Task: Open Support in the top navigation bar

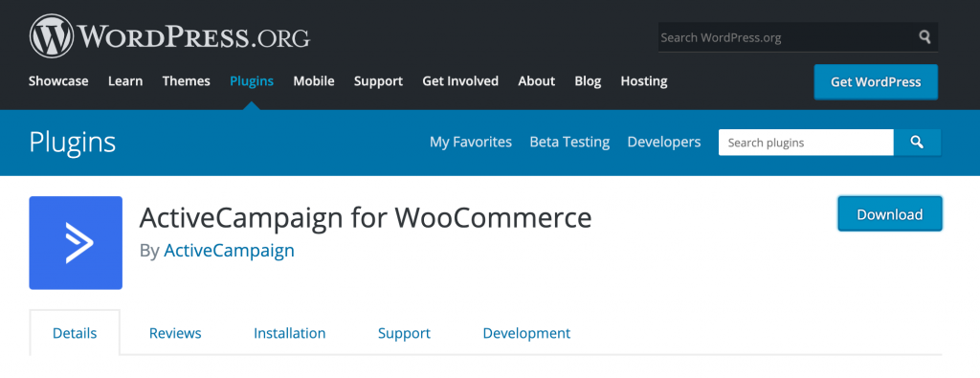Action: [x=378, y=81]
